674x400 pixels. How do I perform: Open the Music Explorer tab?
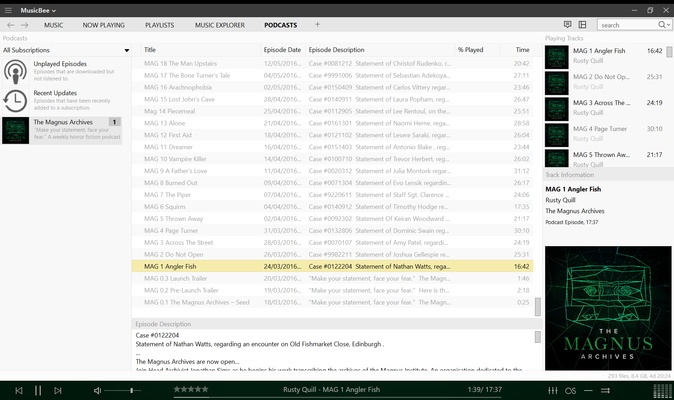[x=220, y=25]
